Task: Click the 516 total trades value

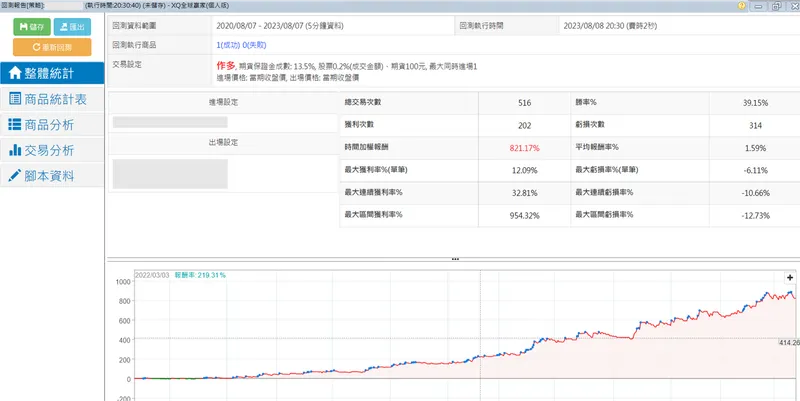Action: coord(524,103)
